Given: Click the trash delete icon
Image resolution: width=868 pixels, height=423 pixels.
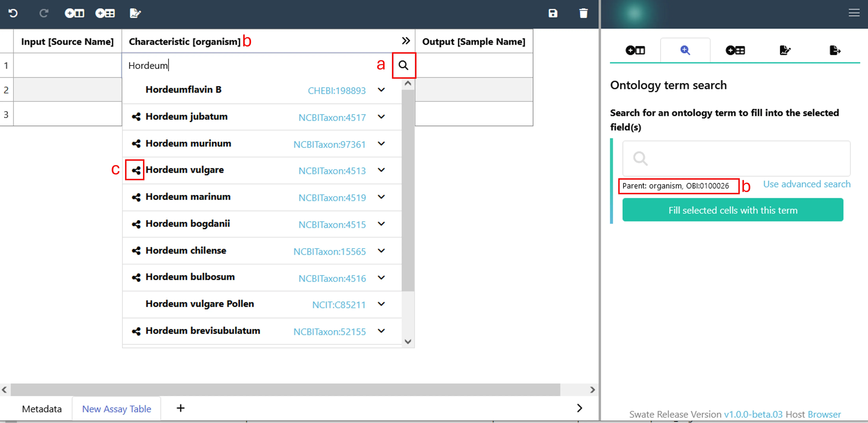Looking at the screenshot, I should coord(584,13).
